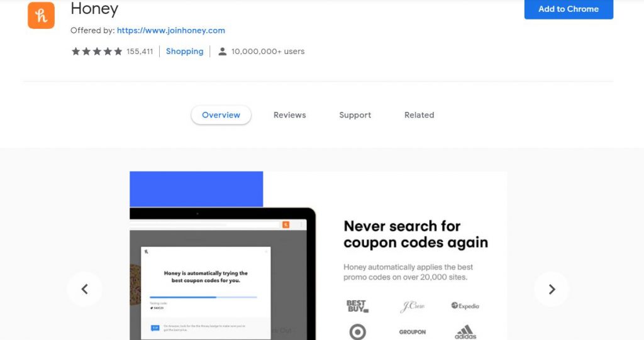Click the Add to Chrome button
This screenshot has height=340, width=644.
(x=569, y=9)
